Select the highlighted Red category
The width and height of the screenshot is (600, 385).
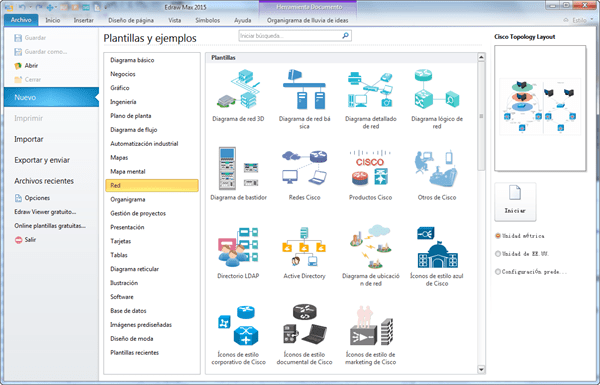152,185
